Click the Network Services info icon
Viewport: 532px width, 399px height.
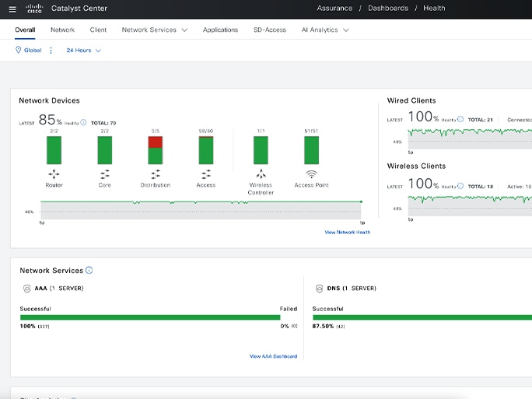pos(89,270)
